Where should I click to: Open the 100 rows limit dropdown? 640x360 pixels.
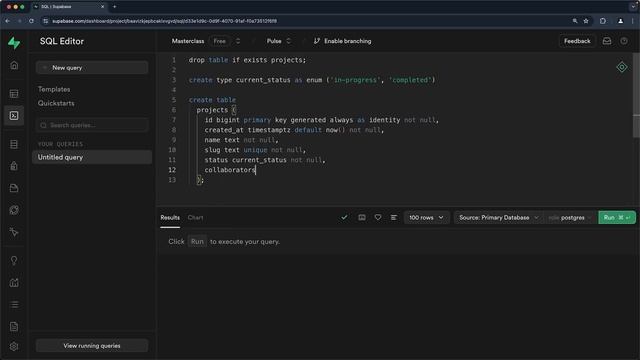(426, 218)
